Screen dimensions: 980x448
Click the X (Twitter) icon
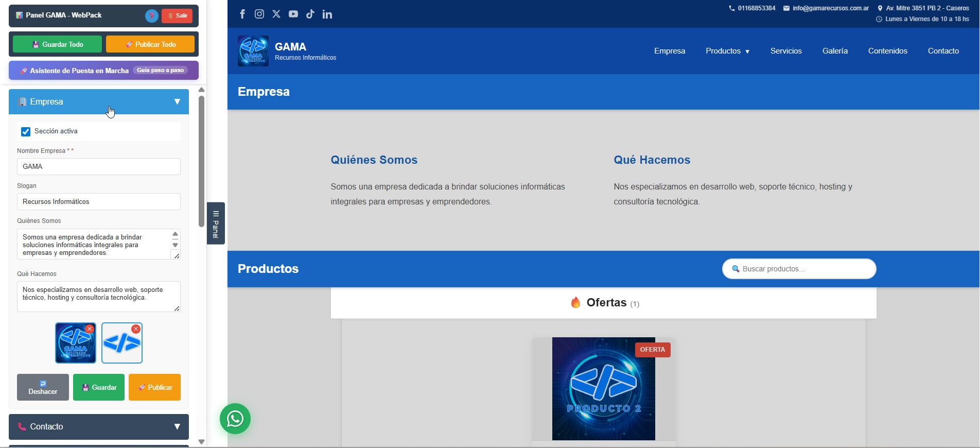276,14
